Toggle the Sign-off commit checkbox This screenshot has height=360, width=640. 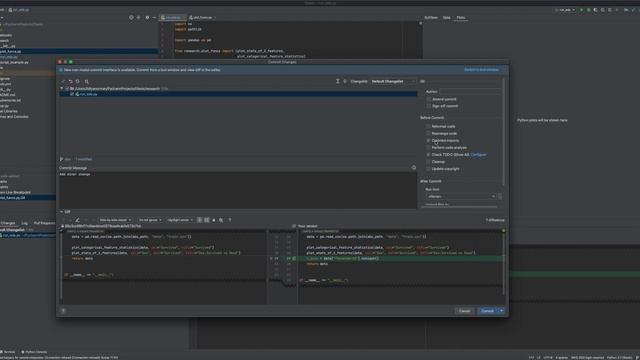point(429,106)
